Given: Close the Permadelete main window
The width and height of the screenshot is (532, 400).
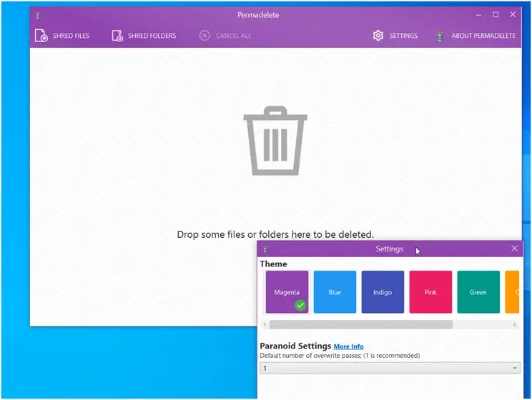Looking at the screenshot, I should click(x=513, y=14).
